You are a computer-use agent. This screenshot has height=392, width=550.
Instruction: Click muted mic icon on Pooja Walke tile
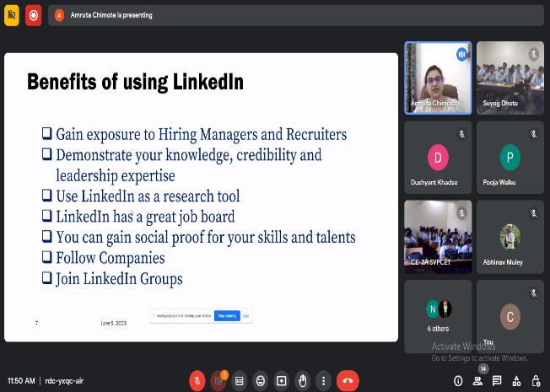(x=533, y=134)
